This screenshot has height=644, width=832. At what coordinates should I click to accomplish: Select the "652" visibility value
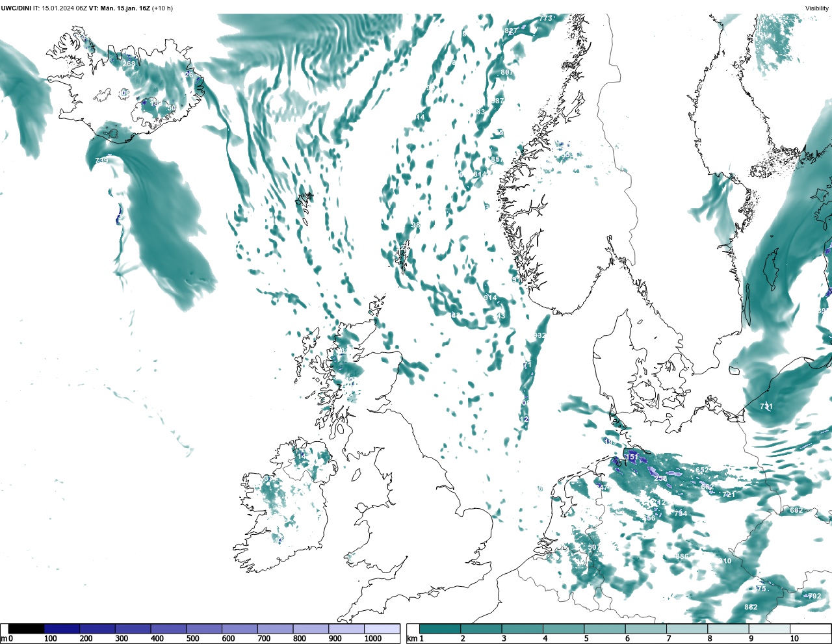point(702,470)
